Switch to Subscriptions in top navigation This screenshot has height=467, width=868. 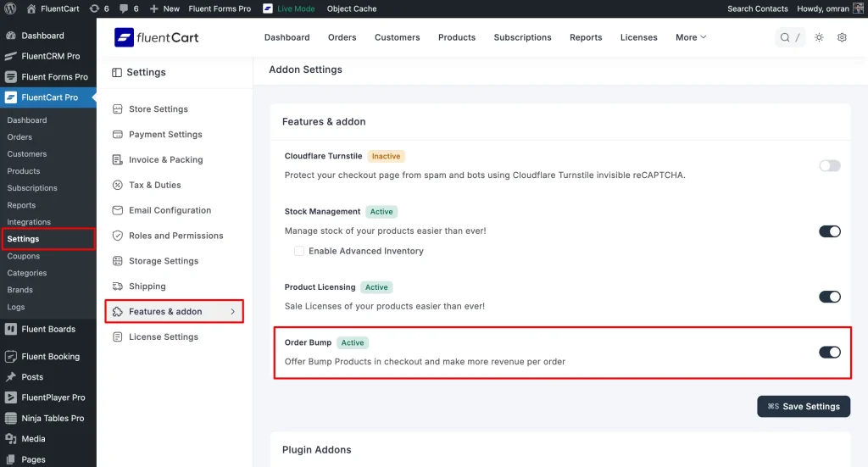click(x=522, y=37)
